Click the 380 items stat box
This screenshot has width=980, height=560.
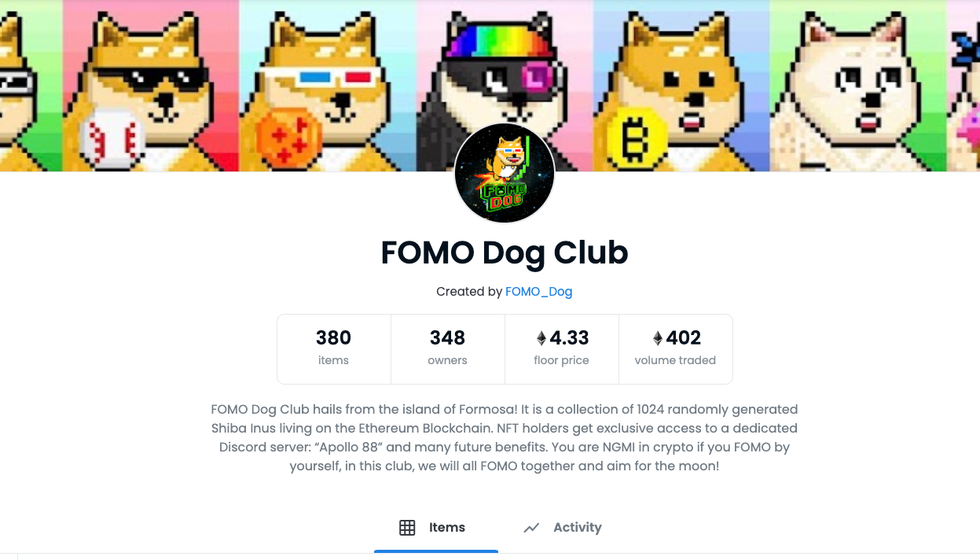(x=333, y=349)
